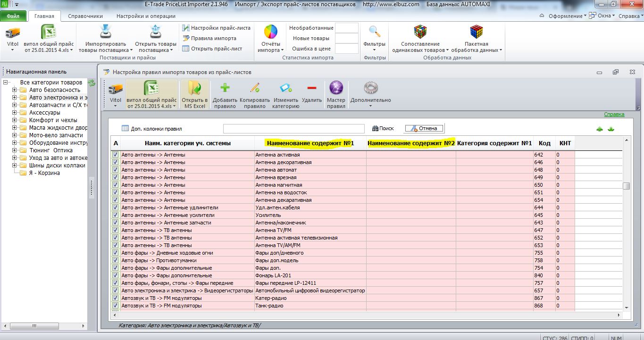The image size is (644, 340).
Task: Click the green refresh icon in navigation panel
Action: click(92, 83)
